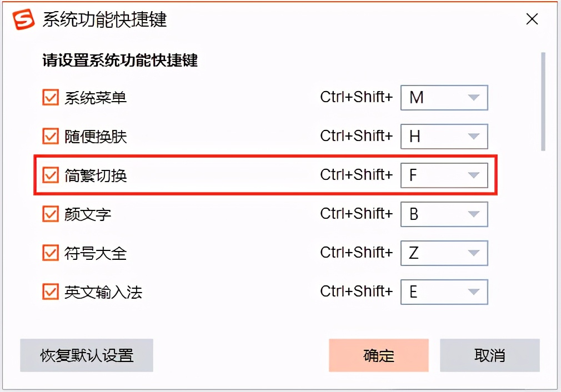Disable the 系统菜单 hotkey checkbox

pos(51,97)
